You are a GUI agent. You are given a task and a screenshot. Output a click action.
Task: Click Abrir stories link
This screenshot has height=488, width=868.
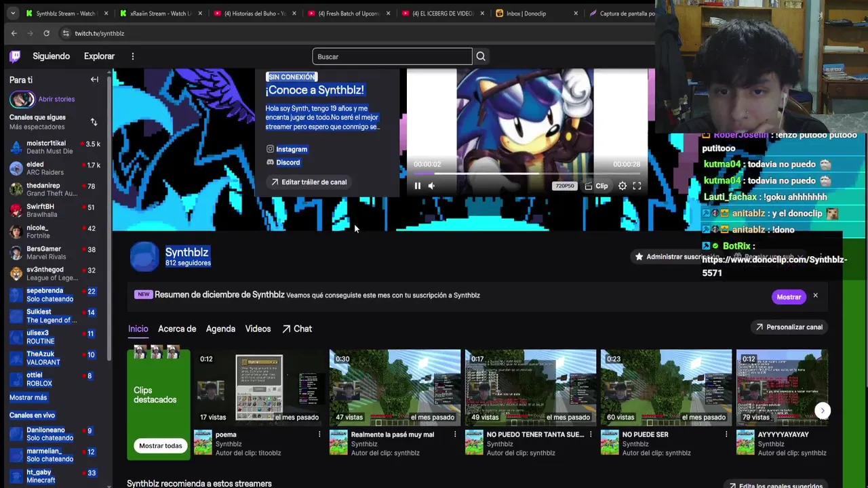click(x=56, y=99)
